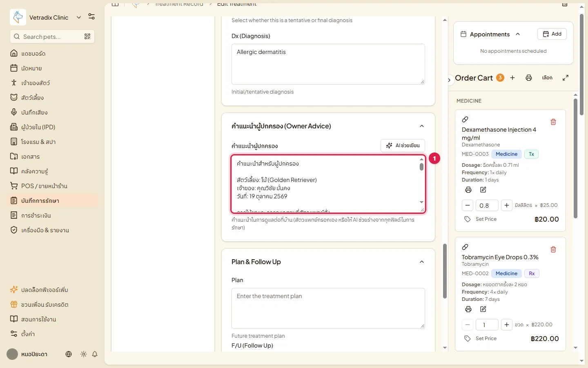Screen dimensions: 588x368
Task: Click Set Price for Tobramycin Eye Drops
Action: [481, 339]
